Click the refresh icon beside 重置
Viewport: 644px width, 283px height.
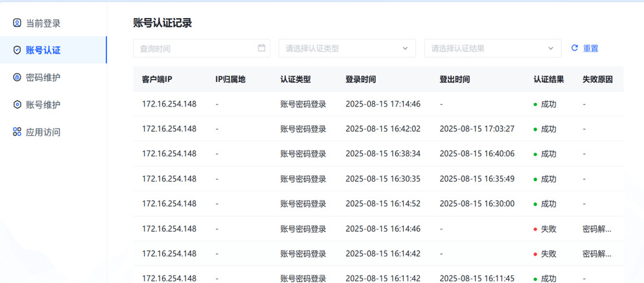(574, 48)
